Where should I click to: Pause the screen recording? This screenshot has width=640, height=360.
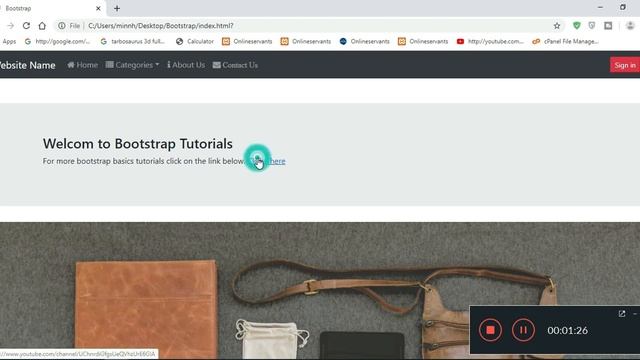523,330
